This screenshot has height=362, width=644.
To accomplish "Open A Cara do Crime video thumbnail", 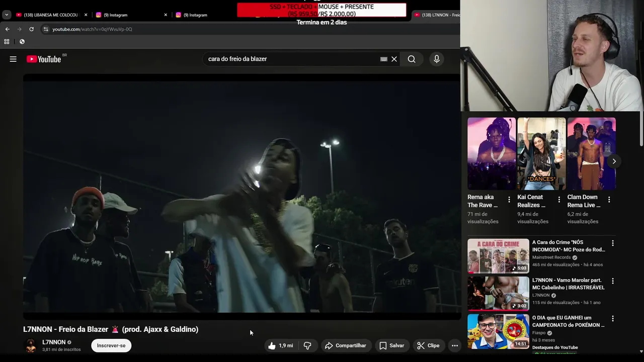I will coord(498,256).
